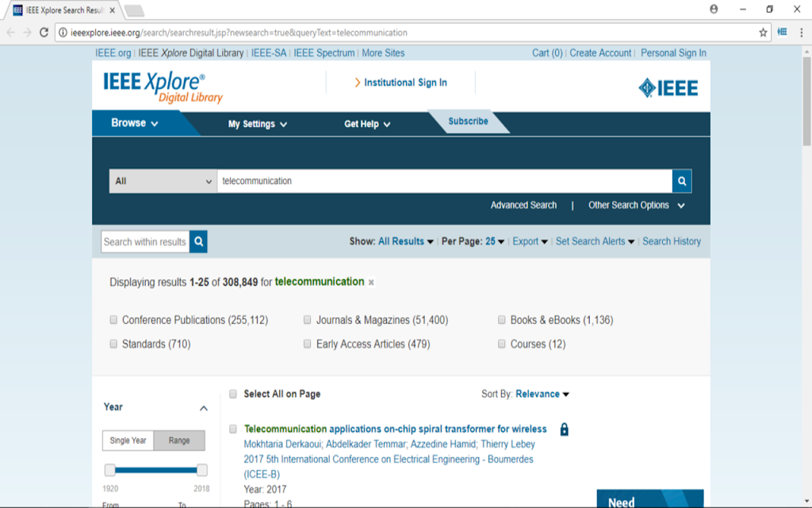Switch year filter to Single Year
Image resolution: width=812 pixels, height=508 pixels.
(x=128, y=441)
